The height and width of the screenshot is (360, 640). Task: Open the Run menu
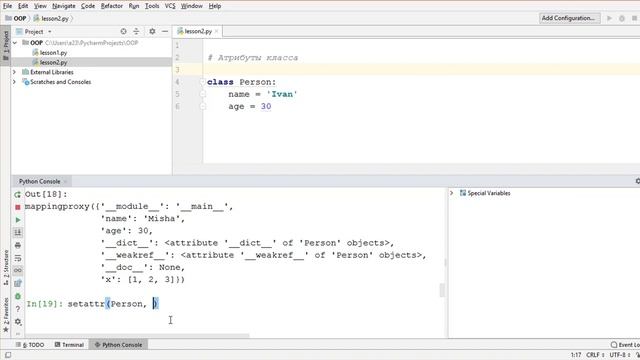coord(133,6)
